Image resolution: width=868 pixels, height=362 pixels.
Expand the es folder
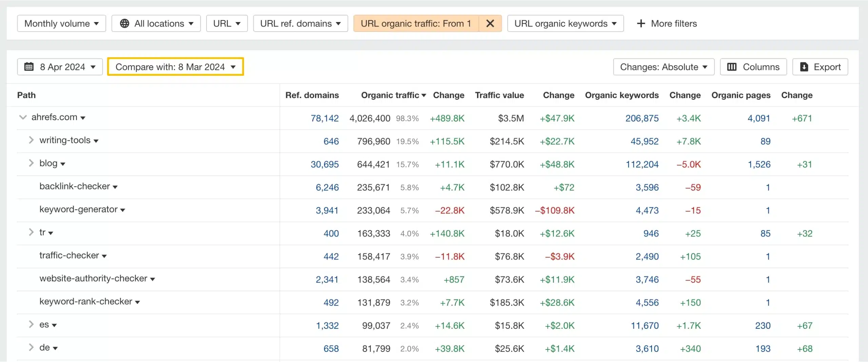[31, 324]
